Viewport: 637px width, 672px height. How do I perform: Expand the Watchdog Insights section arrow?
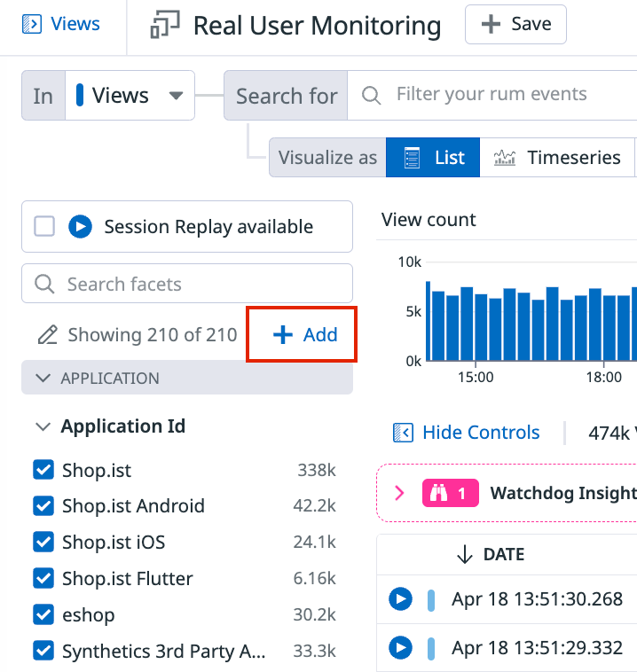[399, 493]
